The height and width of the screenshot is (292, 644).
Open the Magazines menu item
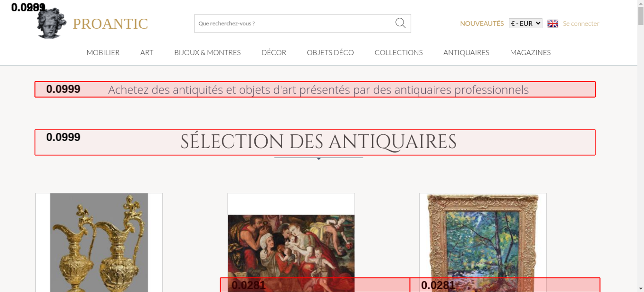coord(530,52)
